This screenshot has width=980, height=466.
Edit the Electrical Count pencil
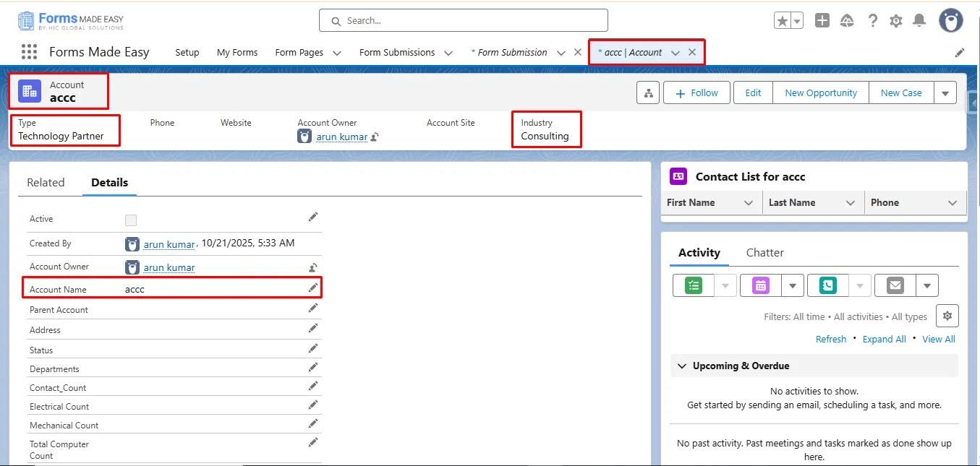(x=313, y=405)
